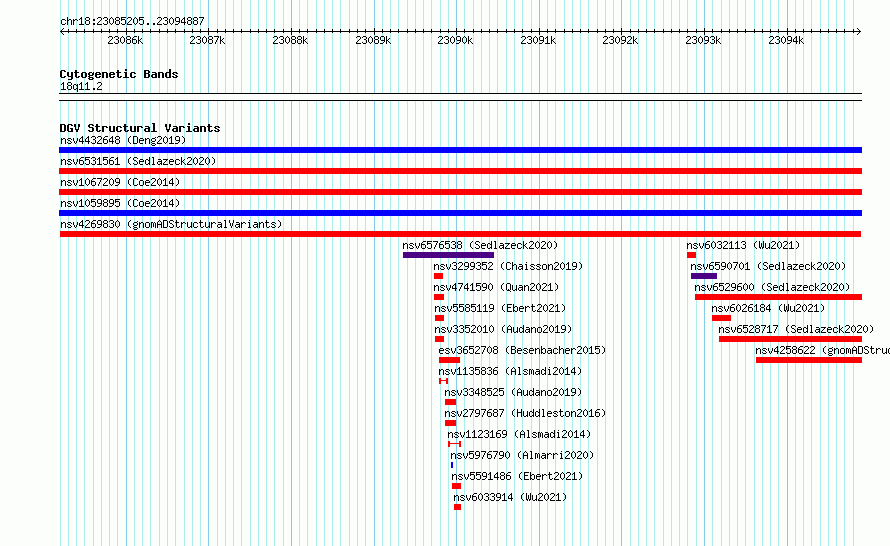890x546 pixels.
Task: Select the red glyph under nsv2797687
Action: [x=450, y=423]
